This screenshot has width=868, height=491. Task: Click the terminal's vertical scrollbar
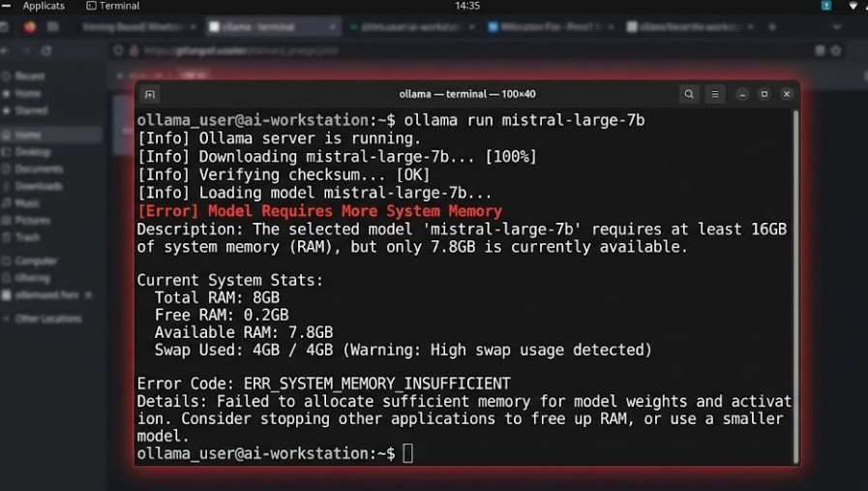click(x=796, y=287)
